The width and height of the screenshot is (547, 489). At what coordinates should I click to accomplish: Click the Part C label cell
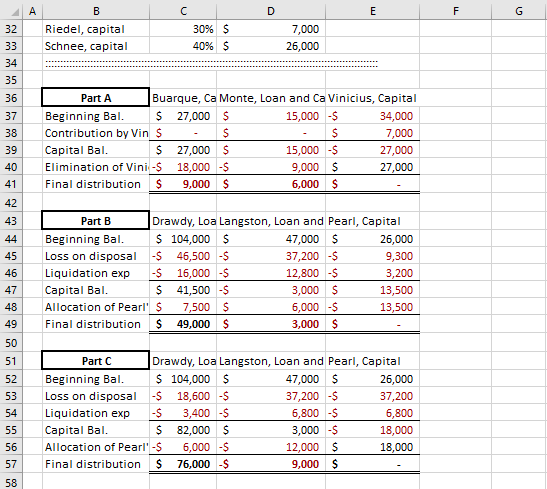pyautogui.click(x=96, y=361)
